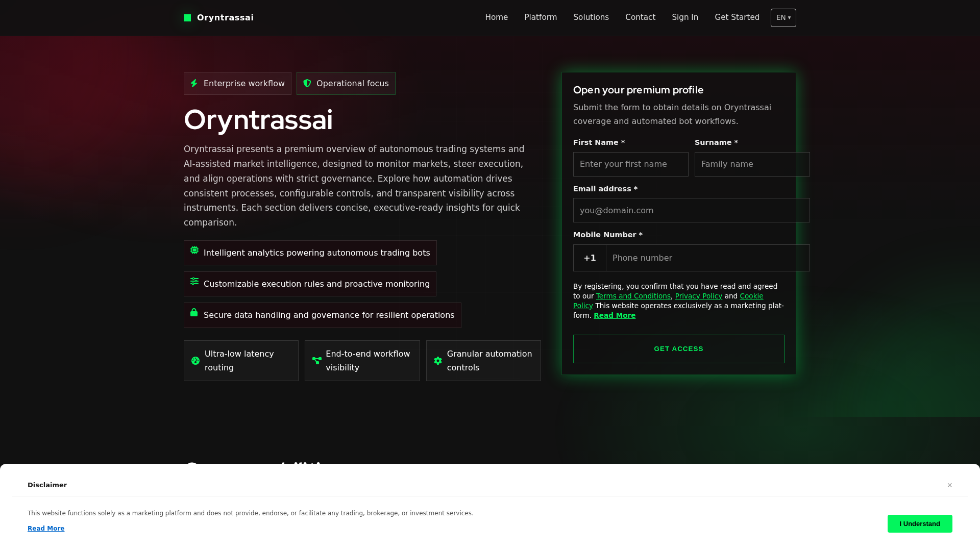Click the chip icon beside Intelligent analytics
The width and height of the screenshot is (980, 551).
[x=194, y=250]
